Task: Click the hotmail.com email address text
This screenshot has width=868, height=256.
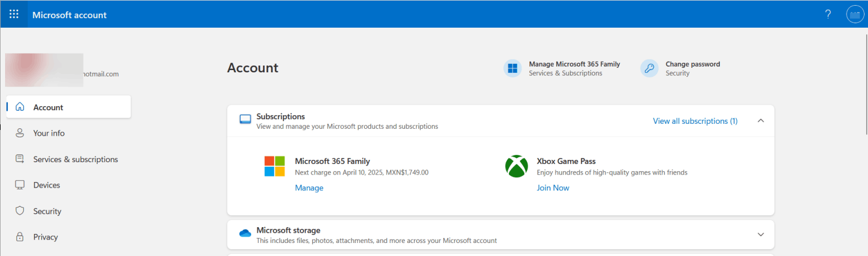Action: (101, 74)
